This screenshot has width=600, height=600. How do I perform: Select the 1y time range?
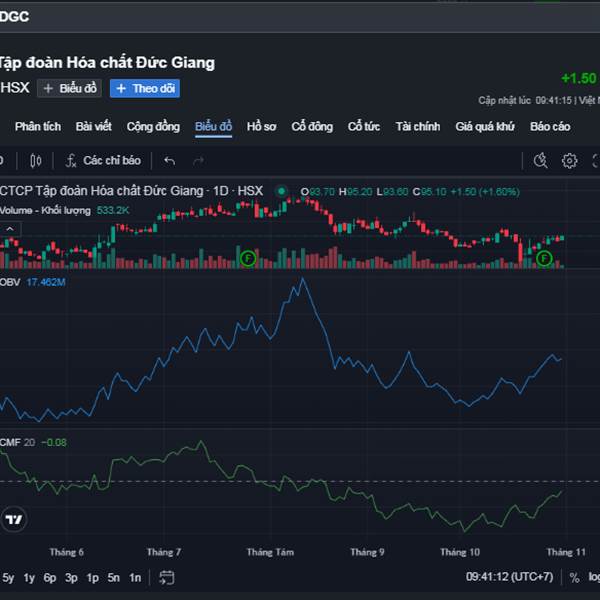pyautogui.click(x=29, y=577)
